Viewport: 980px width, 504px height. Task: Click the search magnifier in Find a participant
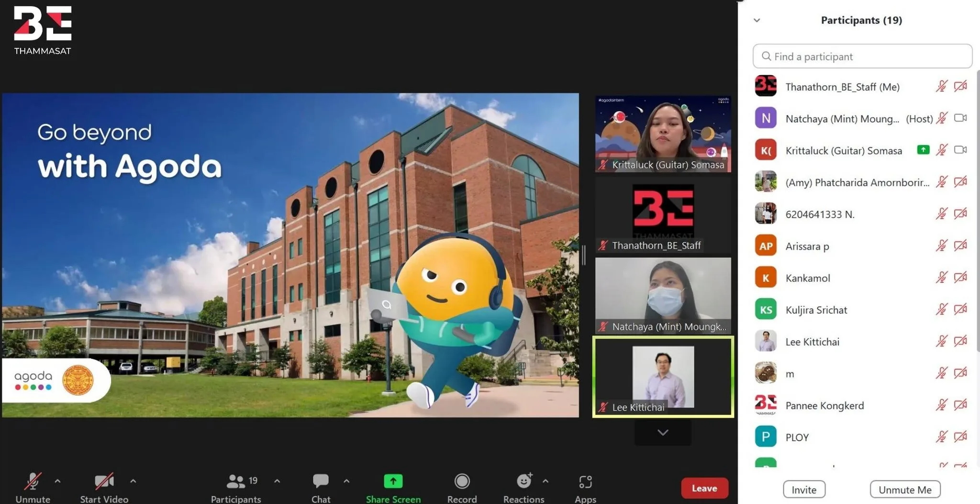(x=766, y=56)
